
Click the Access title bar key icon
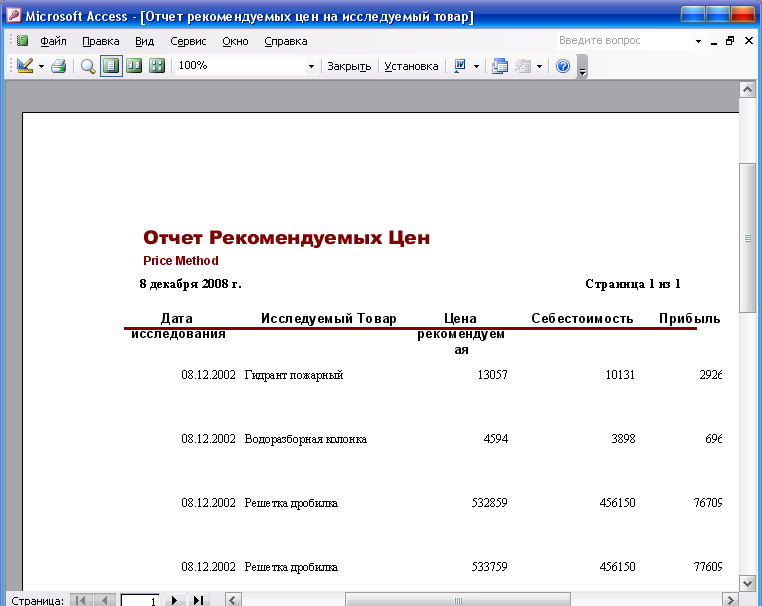(14, 16)
